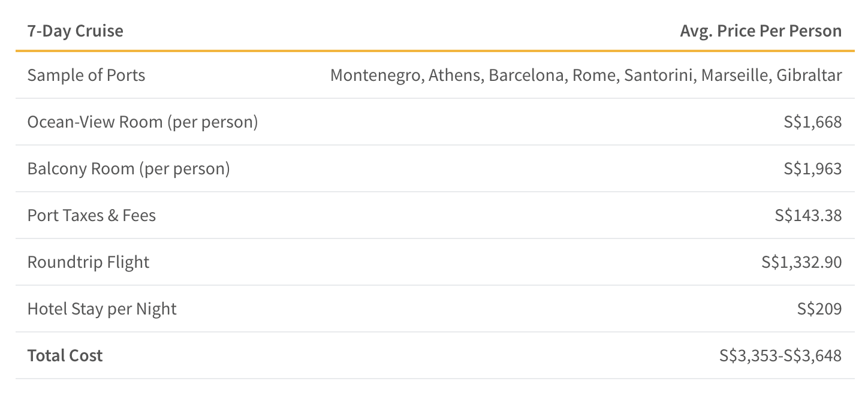Click the Avg. Price Per Person header
This screenshot has height=393, width=868.
point(761,31)
